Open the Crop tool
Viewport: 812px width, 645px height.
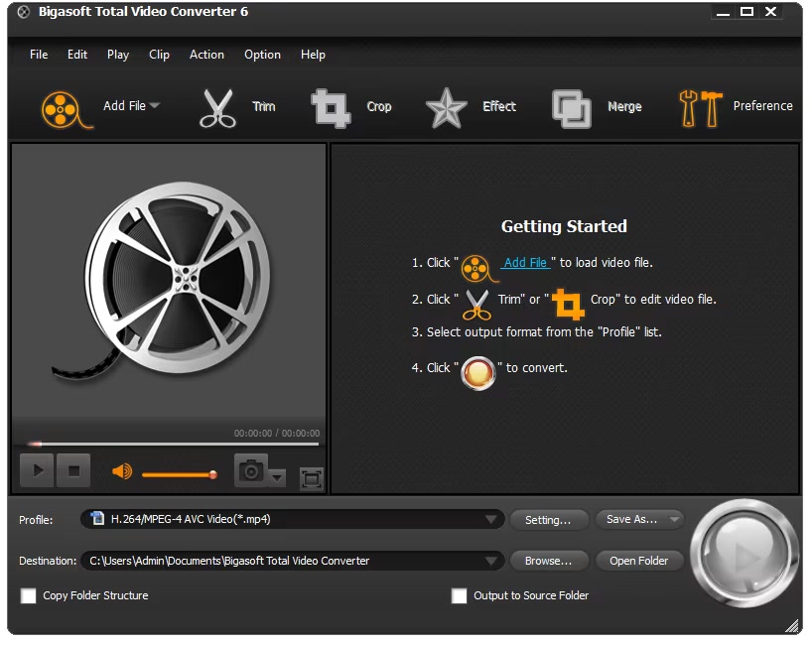(x=331, y=107)
